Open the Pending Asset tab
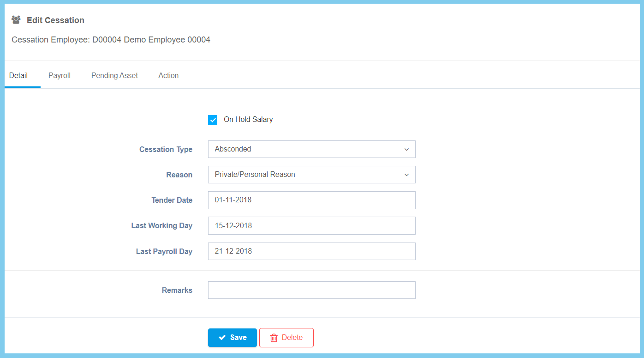The width and height of the screenshot is (644, 358). coord(114,75)
